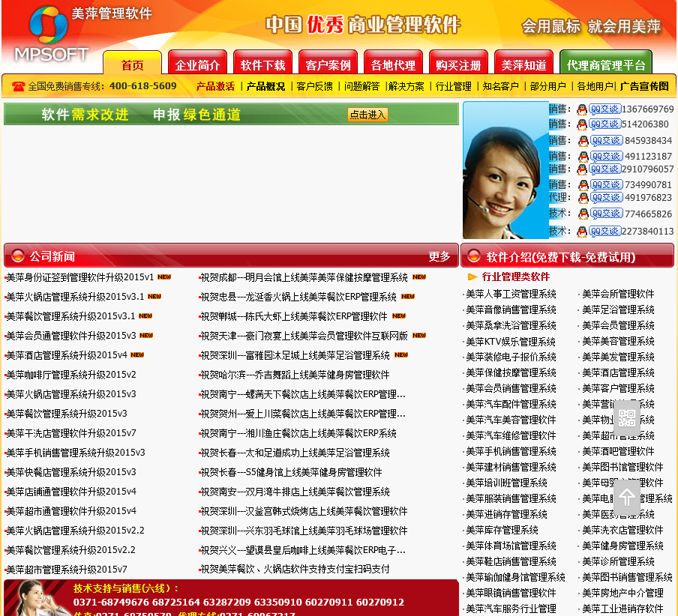
Task: Open news 美萍超市管理系统升级2015v7
Action: 67,570
